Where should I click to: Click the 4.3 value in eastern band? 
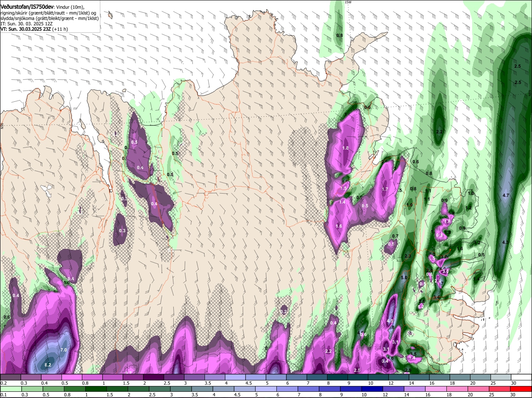tap(505, 242)
